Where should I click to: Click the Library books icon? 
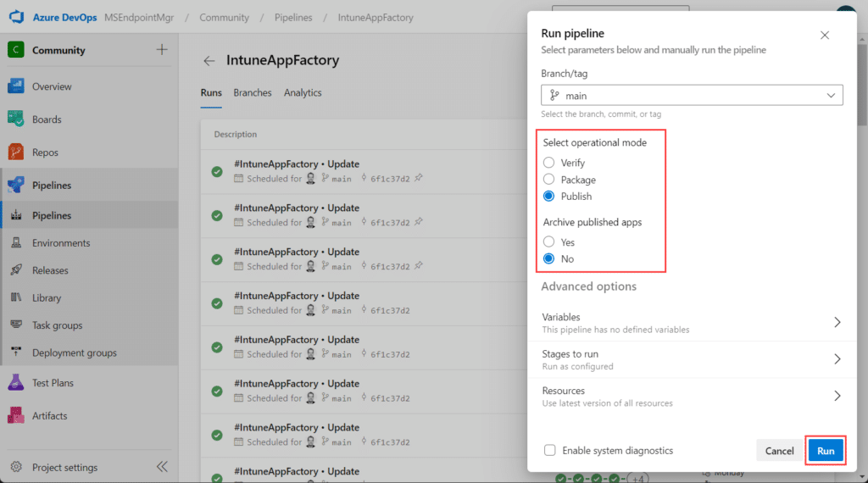pyautogui.click(x=16, y=297)
